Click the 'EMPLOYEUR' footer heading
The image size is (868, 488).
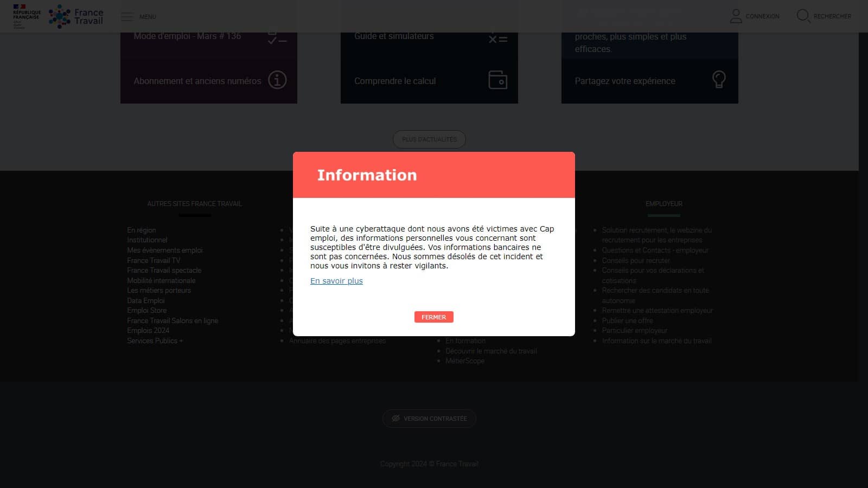pyautogui.click(x=664, y=204)
